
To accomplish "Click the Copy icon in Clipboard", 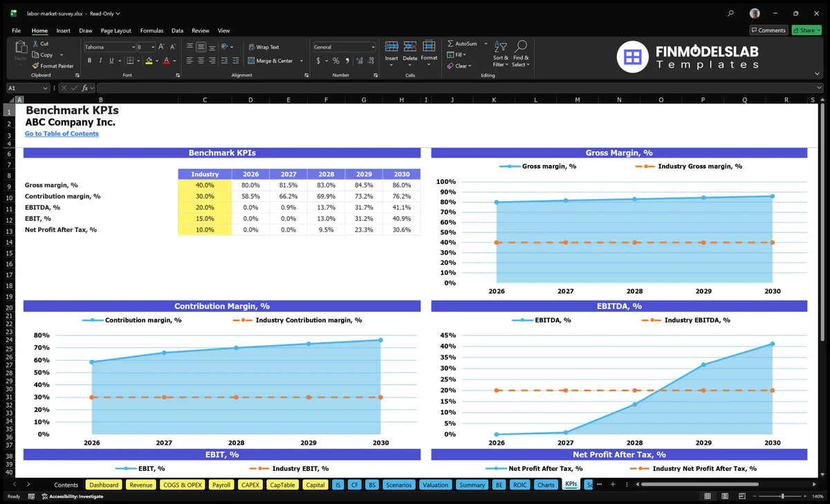I will pos(35,55).
